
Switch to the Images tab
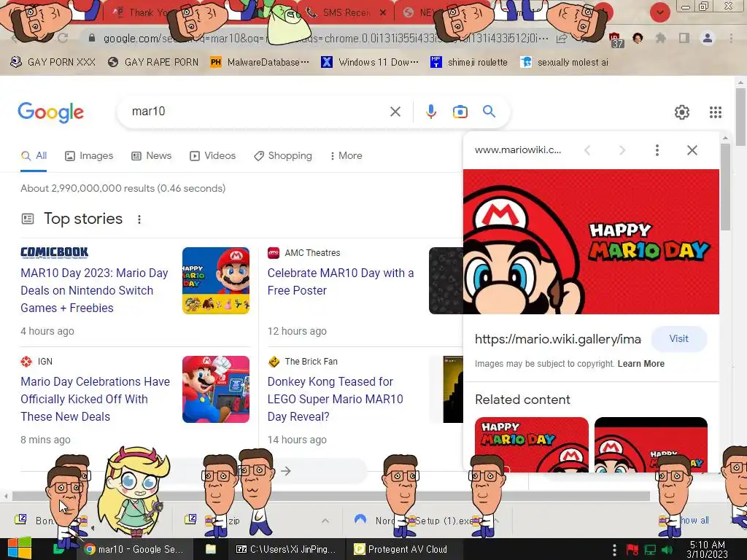(89, 156)
